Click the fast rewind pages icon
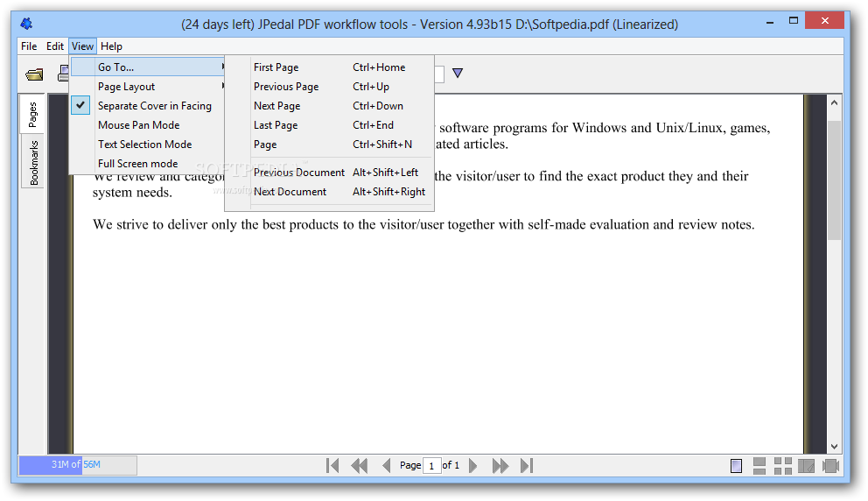This screenshot has height=501, width=868. [x=360, y=466]
